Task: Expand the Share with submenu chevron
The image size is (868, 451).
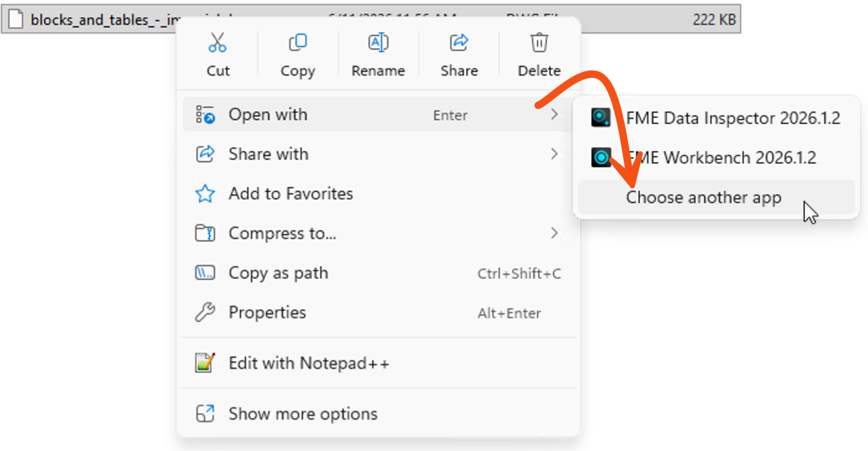Action: coord(554,154)
